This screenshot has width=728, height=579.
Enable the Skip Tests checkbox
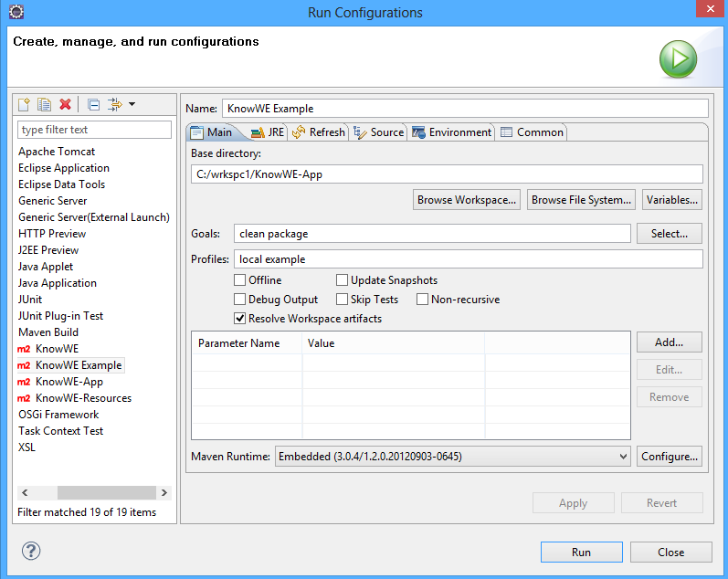pyautogui.click(x=342, y=299)
